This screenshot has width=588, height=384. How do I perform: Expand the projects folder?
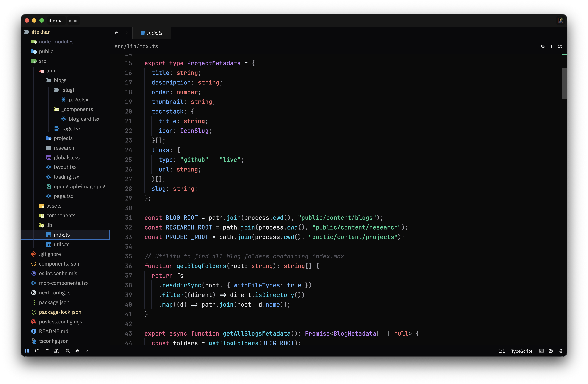pyautogui.click(x=65, y=138)
